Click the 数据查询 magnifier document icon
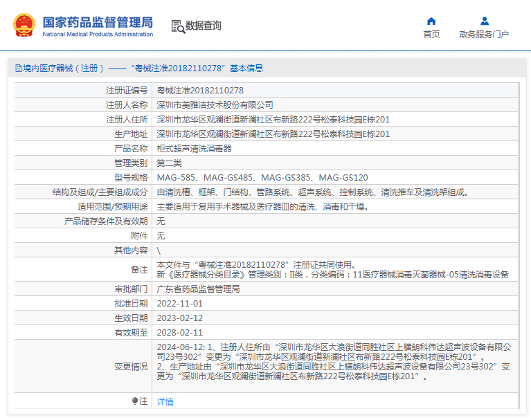Screen dimensions: 531x420 (x=178, y=26)
